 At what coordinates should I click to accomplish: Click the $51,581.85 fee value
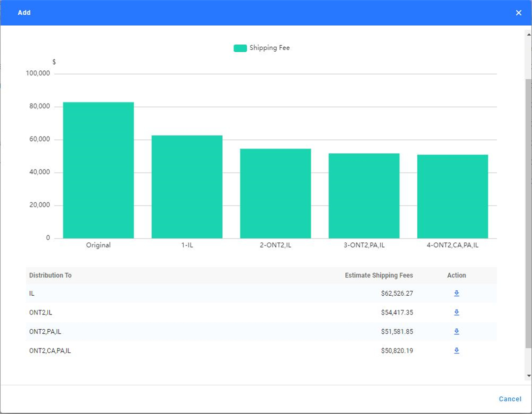pyautogui.click(x=397, y=332)
